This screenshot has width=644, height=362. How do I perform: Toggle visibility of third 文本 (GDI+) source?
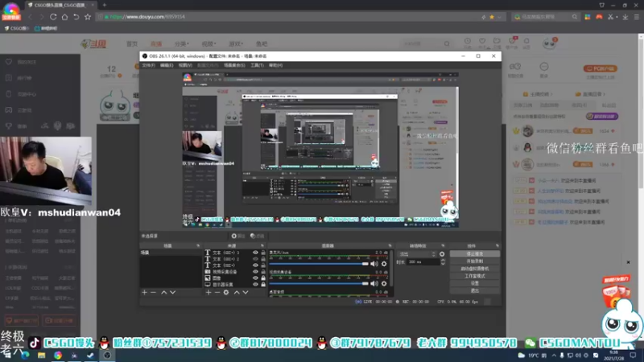(255, 265)
